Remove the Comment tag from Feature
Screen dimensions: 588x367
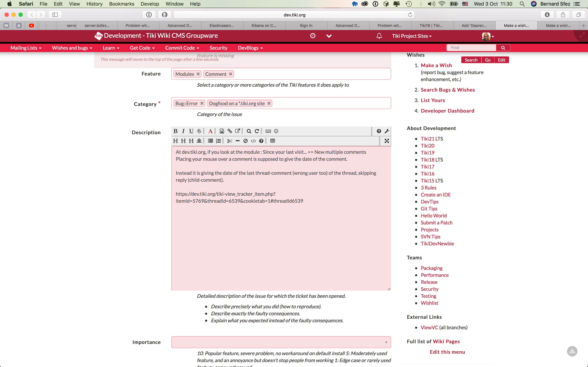click(x=231, y=74)
